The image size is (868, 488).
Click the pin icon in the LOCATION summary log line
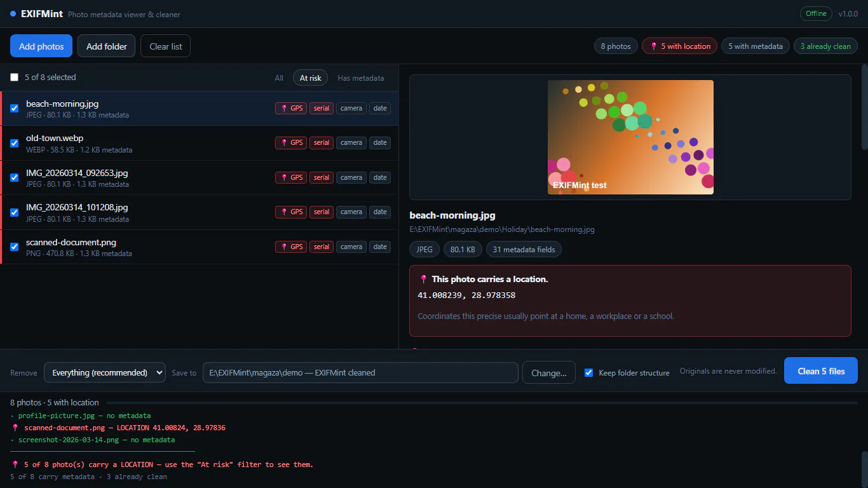tap(15, 464)
